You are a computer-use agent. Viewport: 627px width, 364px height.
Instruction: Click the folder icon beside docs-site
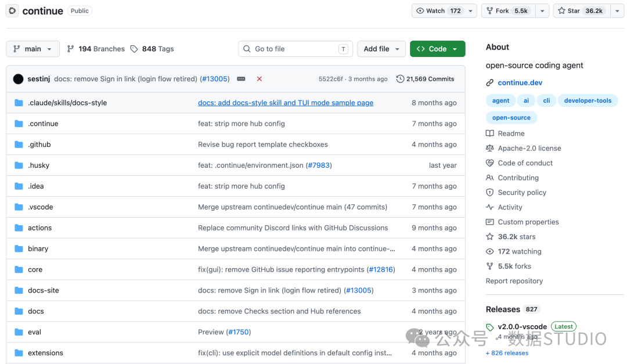pyautogui.click(x=19, y=290)
